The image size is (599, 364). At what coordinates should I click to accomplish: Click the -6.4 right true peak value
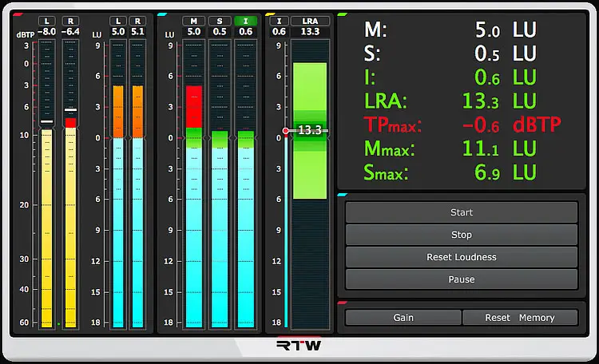pos(70,32)
